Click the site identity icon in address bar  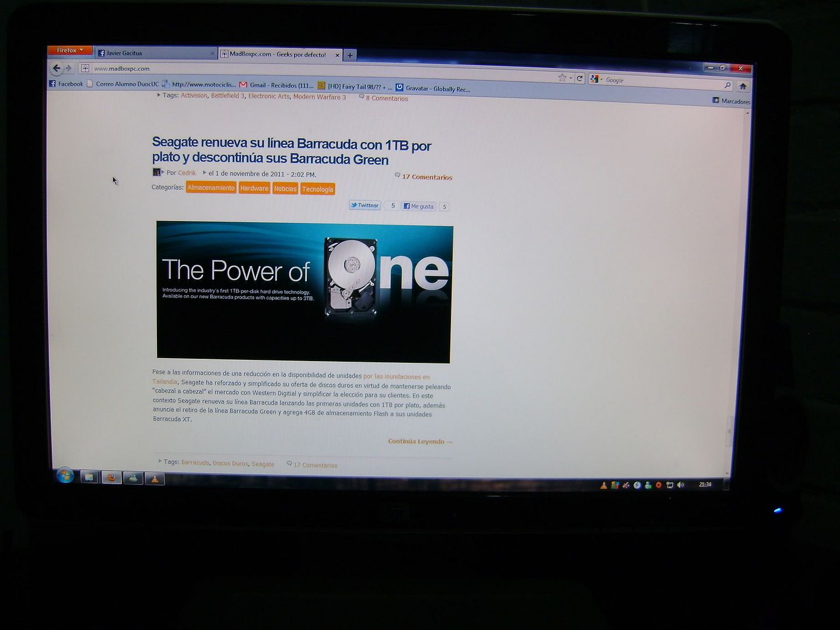click(x=85, y=68)
